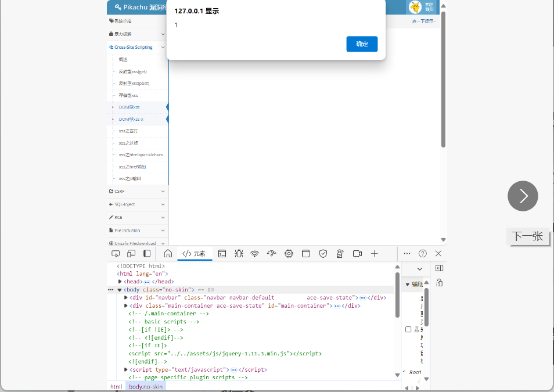Click the Elements panel scrollbar thumb

(x=397, y=295)
